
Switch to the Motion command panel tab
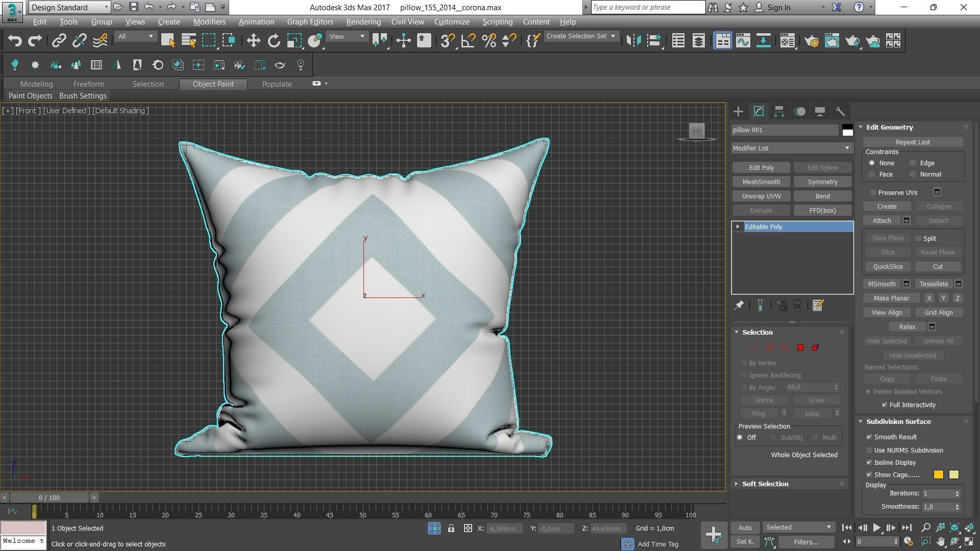point(800,111)
